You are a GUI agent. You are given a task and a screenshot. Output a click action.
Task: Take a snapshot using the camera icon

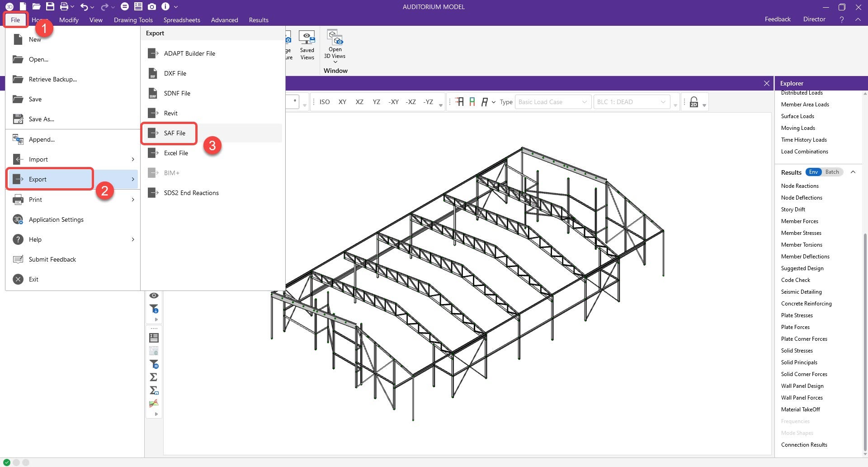[151, 6]
